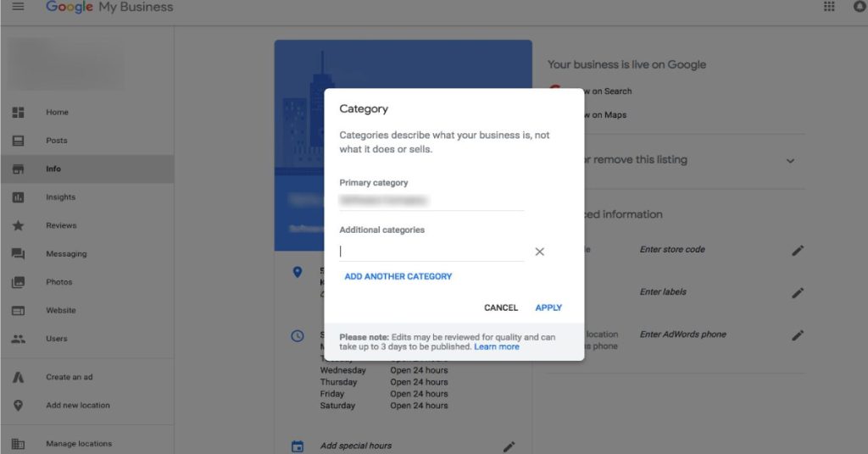This screenshot has width=868, height=454.
Task: Click the Home dashboard icon
Action: tap(19, 113)
